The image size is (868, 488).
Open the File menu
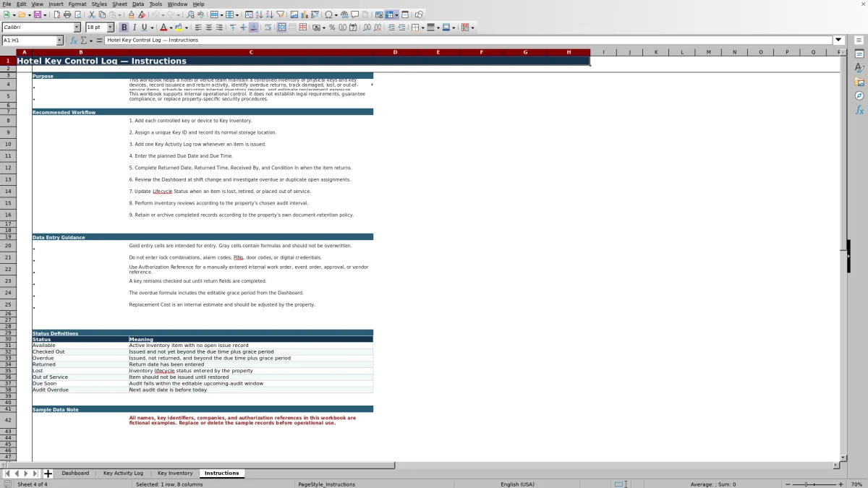(x=7, y=4)
